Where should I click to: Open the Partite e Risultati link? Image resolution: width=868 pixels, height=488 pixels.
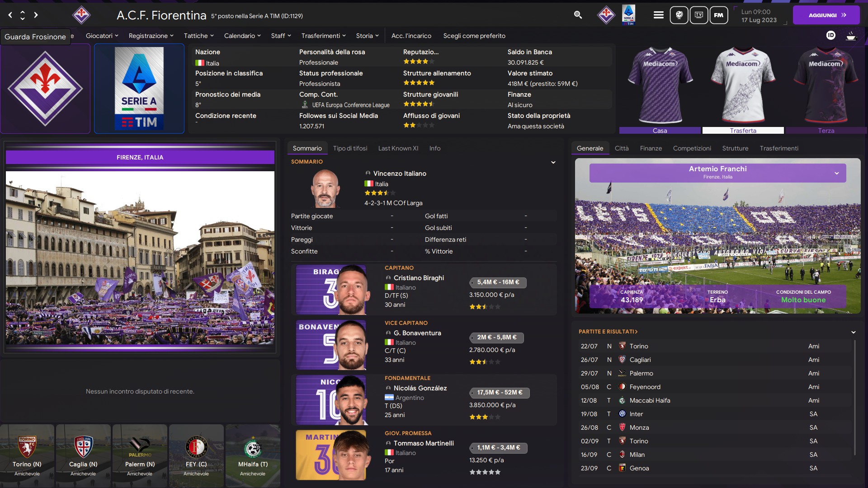tap(608, 332)
